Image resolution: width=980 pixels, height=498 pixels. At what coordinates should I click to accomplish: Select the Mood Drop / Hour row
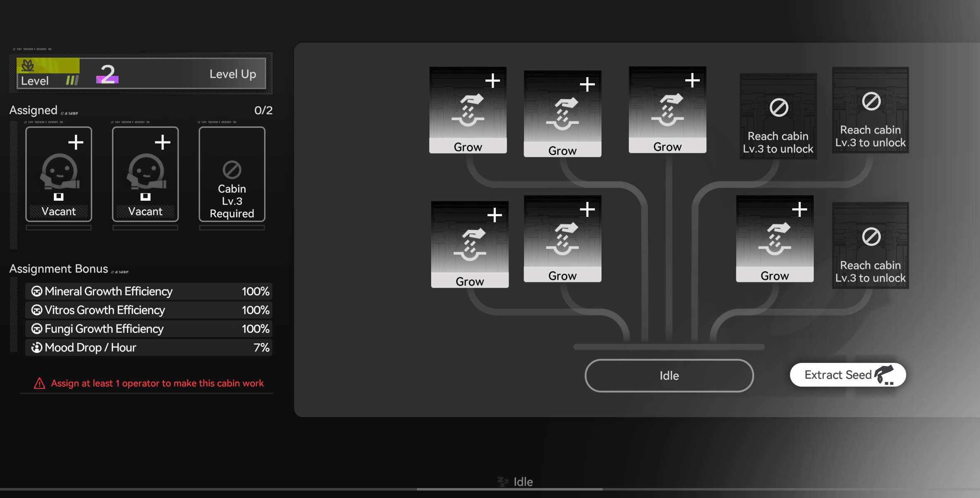(148, 347)
